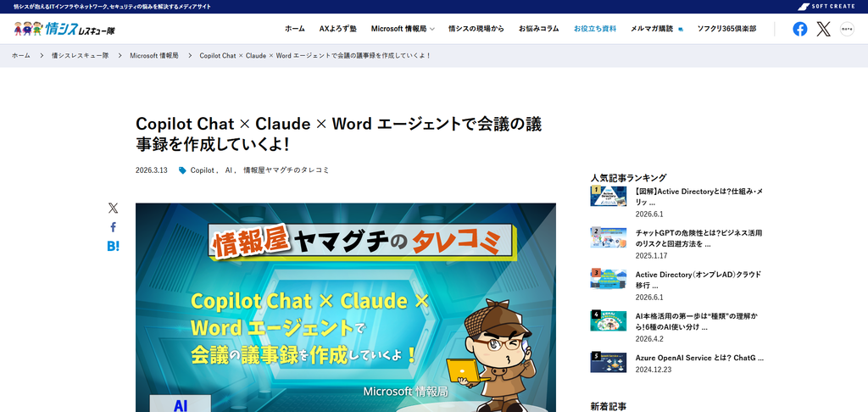
Task: Open AXよろず塾 menu item
Action: tap(338, 29)
